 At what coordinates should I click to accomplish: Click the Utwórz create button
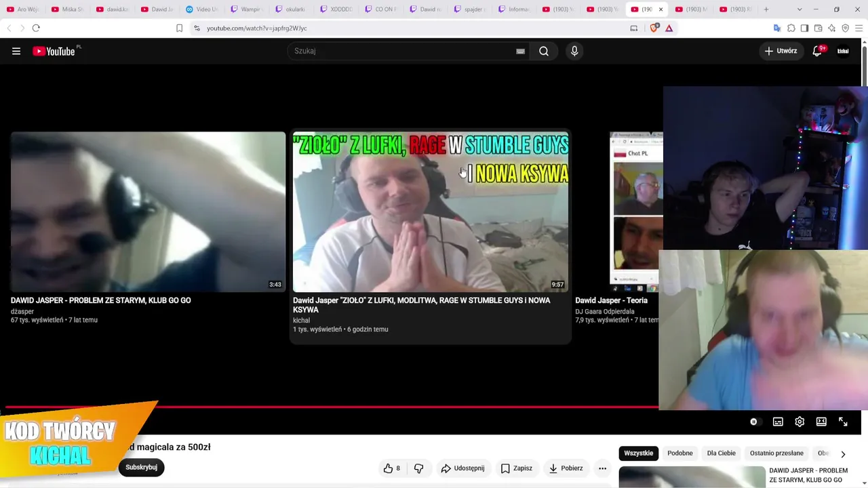[781, 51]
